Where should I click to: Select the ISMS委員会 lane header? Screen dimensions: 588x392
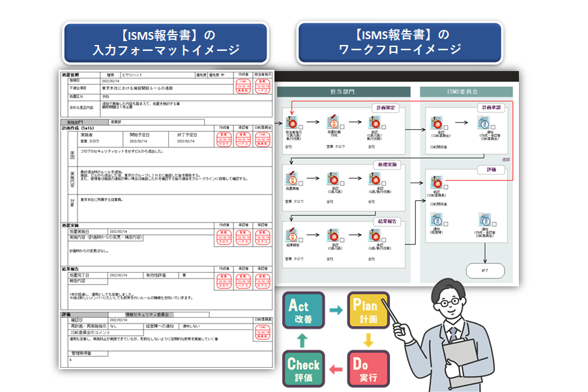click(467, 93)
